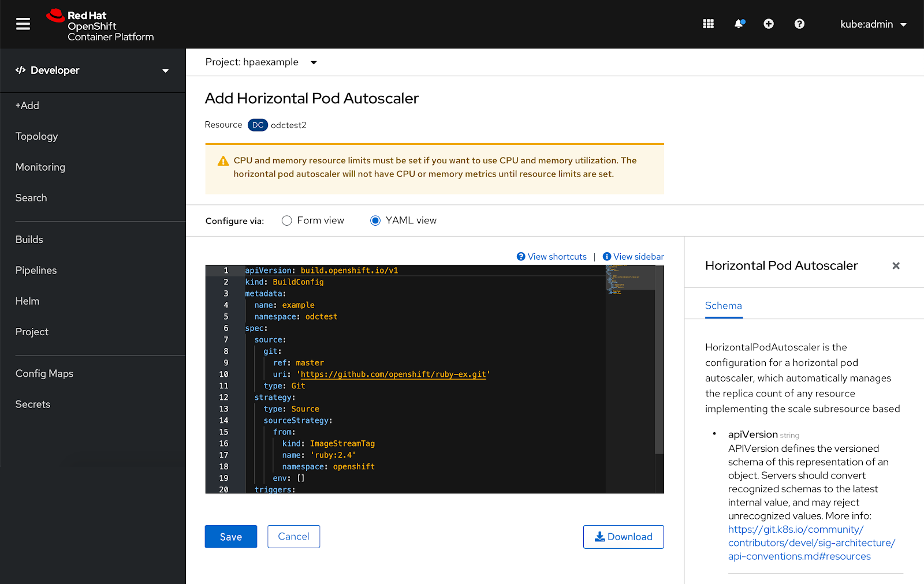
Task: Click the View shortcuts link
Action: (x=552, y=257)
